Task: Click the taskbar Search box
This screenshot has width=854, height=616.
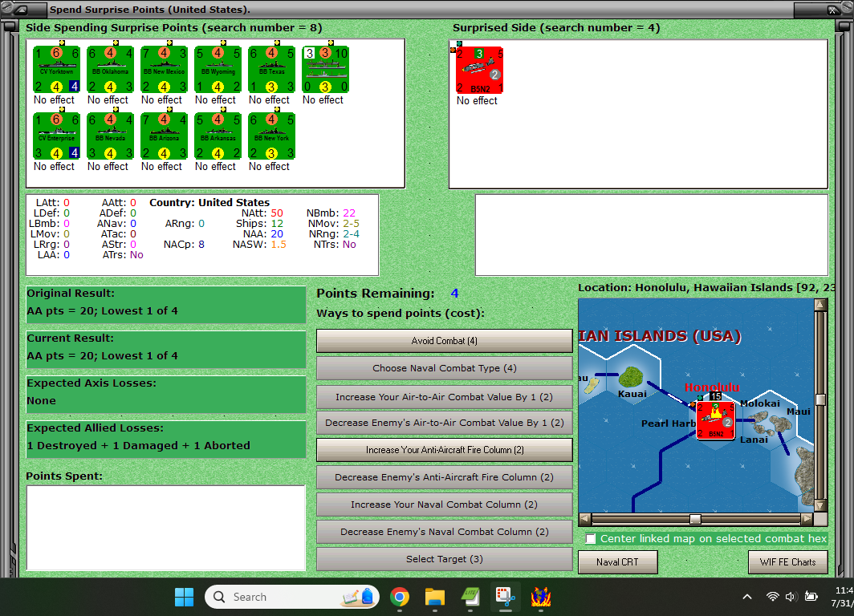Action: [292, 597]
